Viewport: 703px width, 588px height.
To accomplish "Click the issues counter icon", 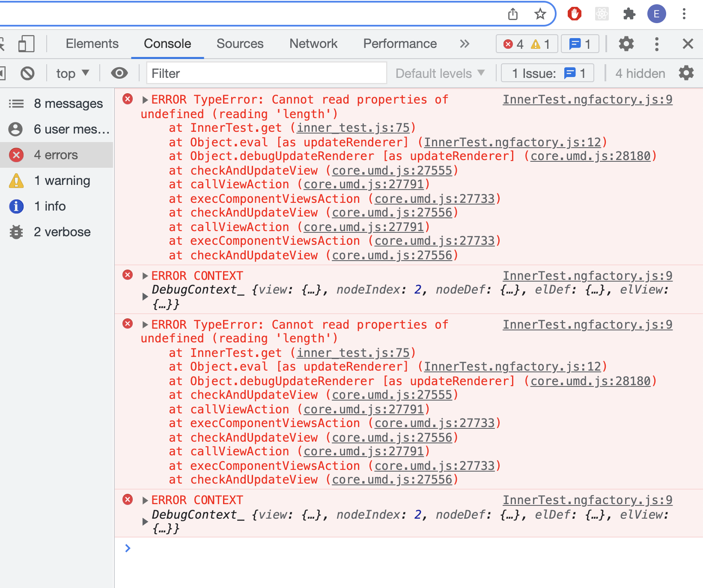I will pyautogui.click(x=580, y=44).
